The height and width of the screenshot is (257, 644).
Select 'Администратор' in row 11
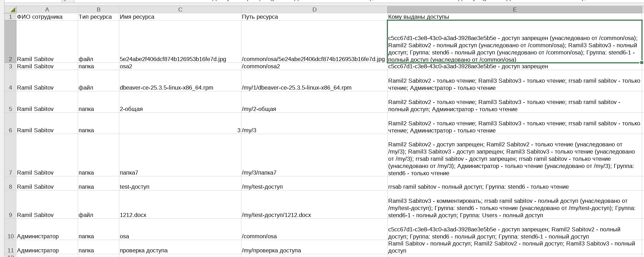click(x=47, y=247)
